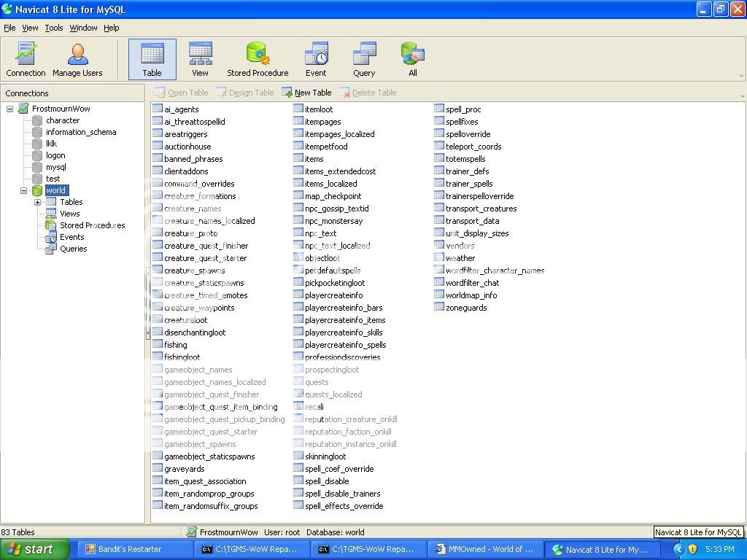
Task: Select the character database icon
Action: [37, 120]
